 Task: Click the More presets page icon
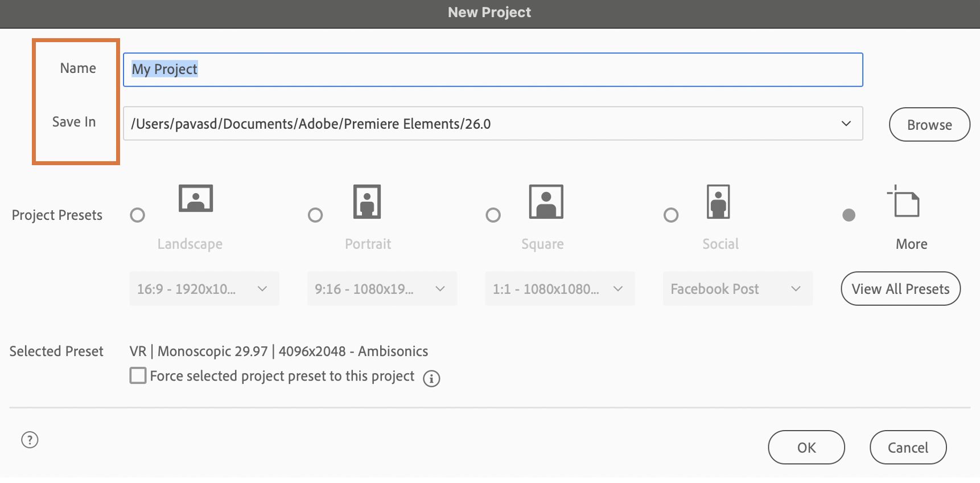pyautogui.click(x=905, y=202)
